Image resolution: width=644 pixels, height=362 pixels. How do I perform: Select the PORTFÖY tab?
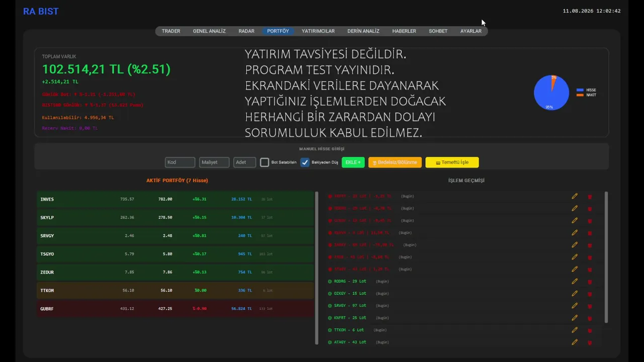[x=278, y=31]
